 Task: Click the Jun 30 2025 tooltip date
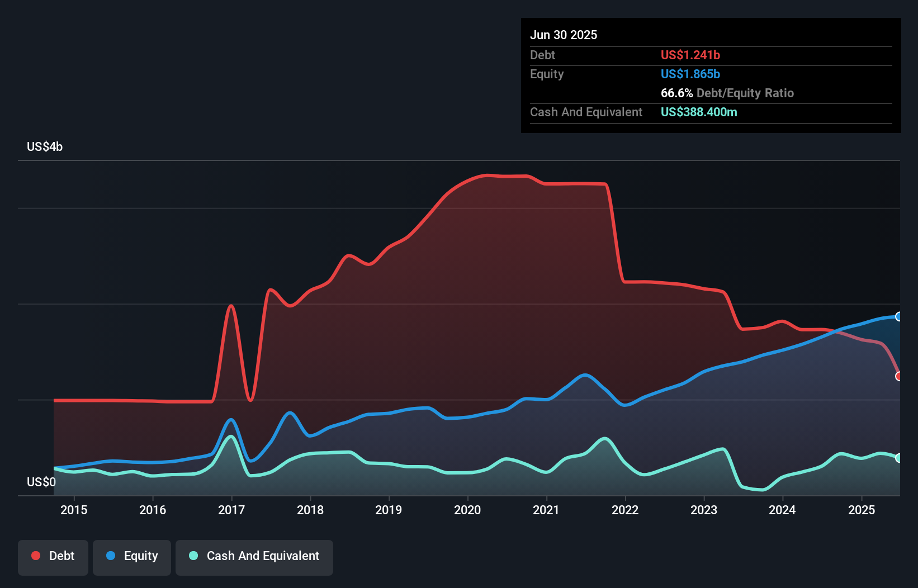[x=564, y=35]
